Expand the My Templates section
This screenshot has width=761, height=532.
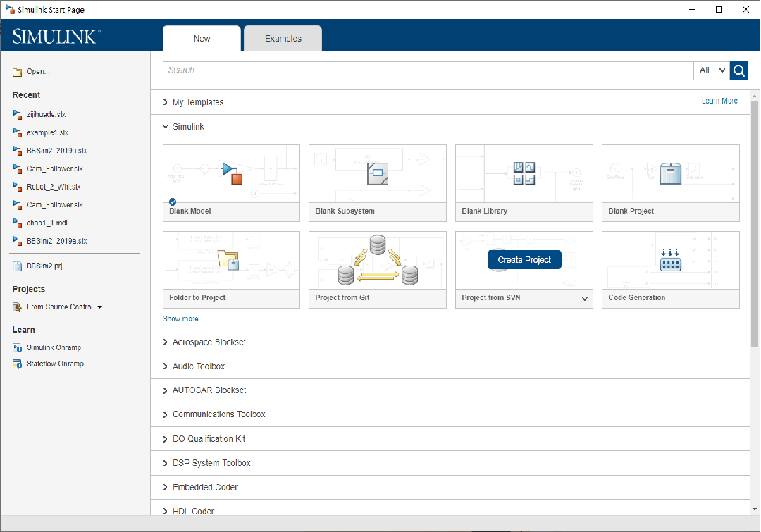click(x=165, y=102)
